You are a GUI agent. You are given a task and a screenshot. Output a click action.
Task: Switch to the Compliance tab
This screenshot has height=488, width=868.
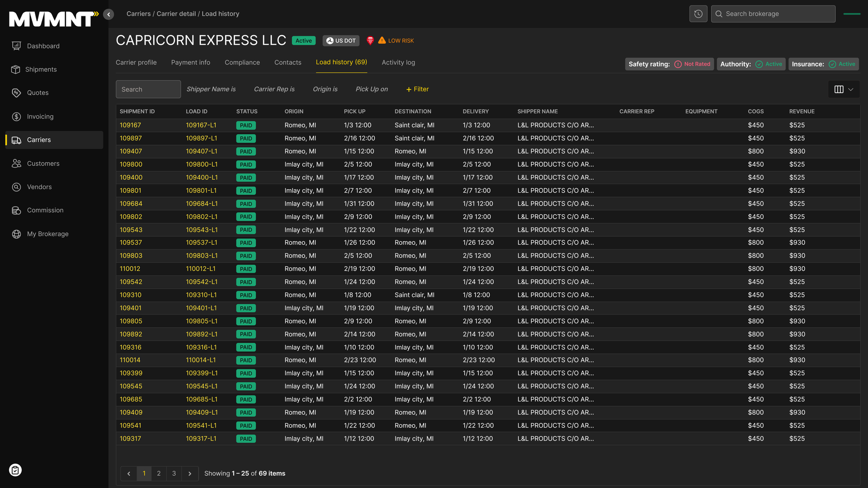point(242,62)
